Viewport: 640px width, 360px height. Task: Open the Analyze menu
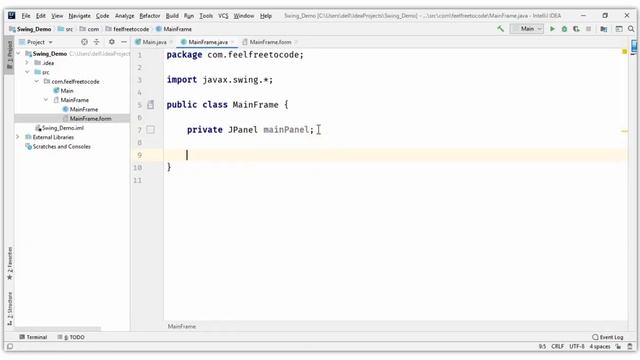[124, 16]
